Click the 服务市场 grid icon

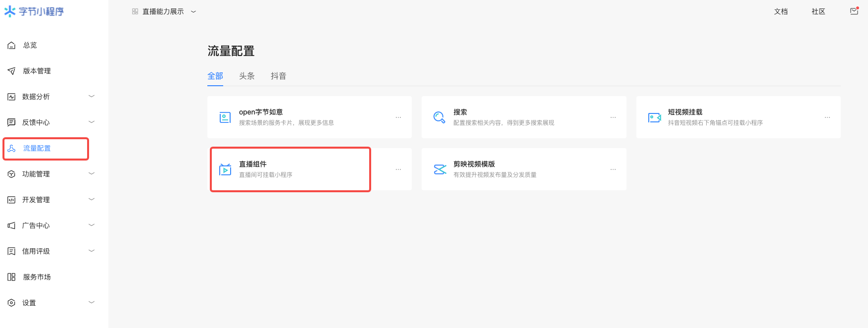click(x=11, y=277)
